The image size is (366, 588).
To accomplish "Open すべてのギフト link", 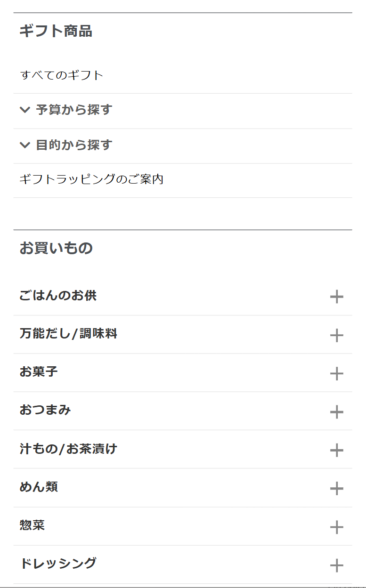I will coord(61,75).
